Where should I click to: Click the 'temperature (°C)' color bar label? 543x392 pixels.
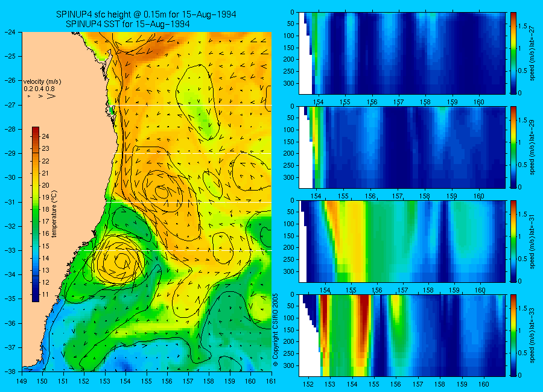54,214
